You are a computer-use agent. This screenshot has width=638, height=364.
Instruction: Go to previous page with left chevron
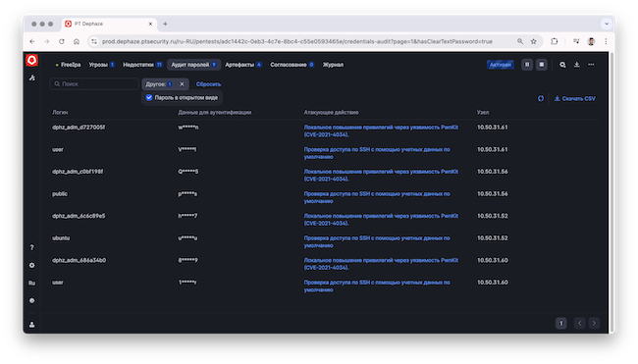coord(580,324)
